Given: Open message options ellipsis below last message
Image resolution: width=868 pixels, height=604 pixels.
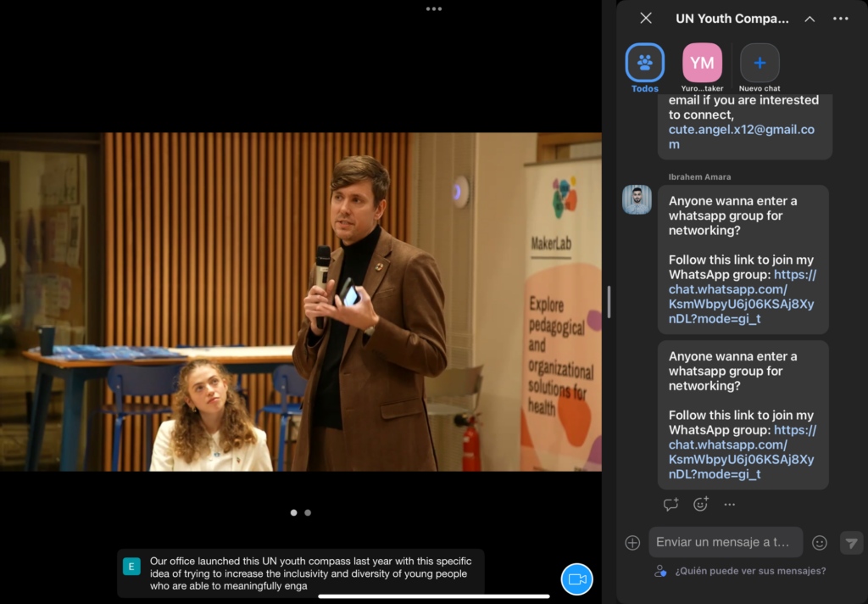Looking at the screenshot, I should [729, 505].
